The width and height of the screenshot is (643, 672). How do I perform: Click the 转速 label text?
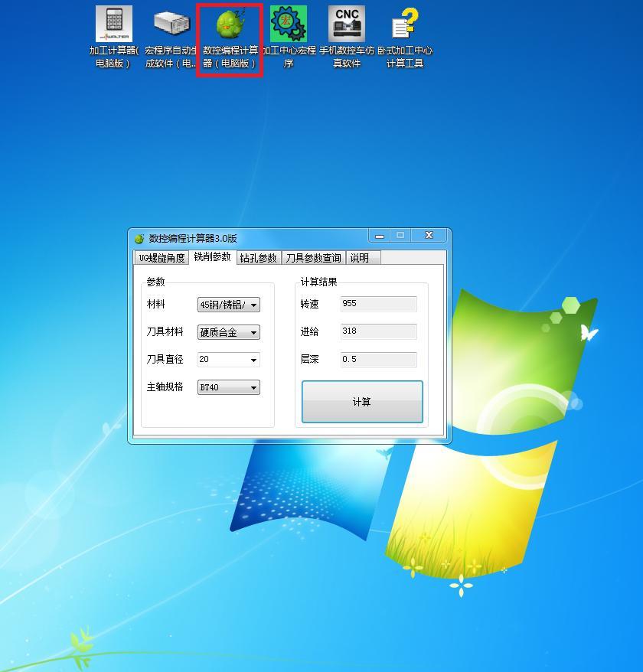pos(309,305)
